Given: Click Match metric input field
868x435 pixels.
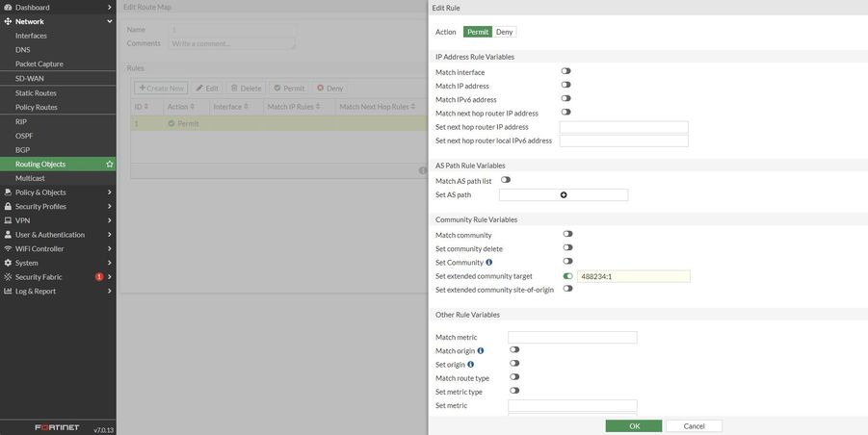Looking at the screenshot, I should tap(572, 337).
